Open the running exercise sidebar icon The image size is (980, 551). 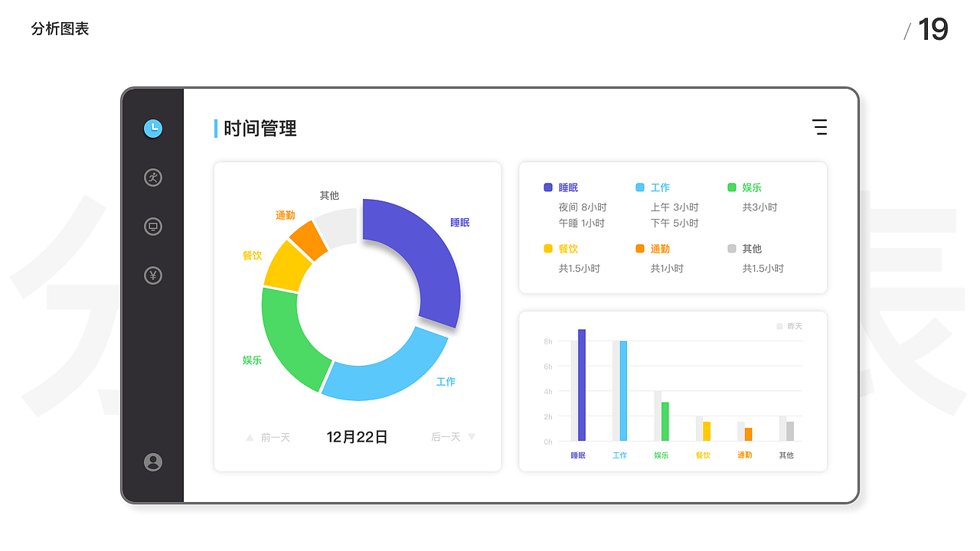tap(153, 178)
